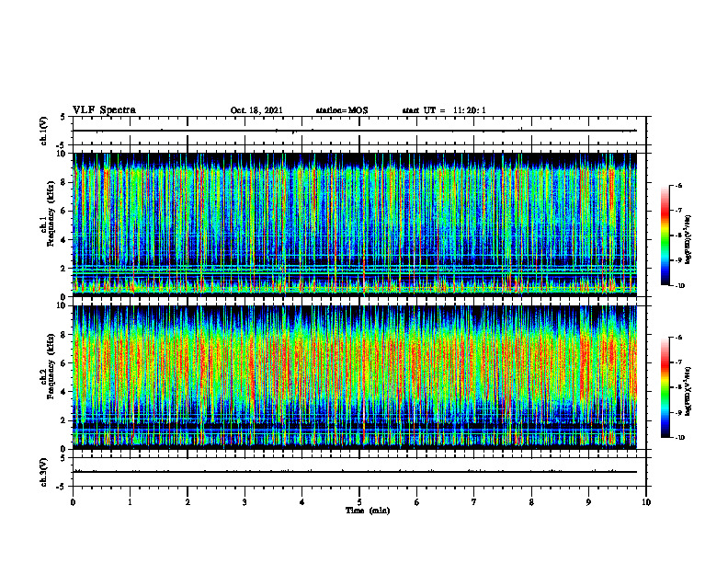Click the "-10" tick on ch.2 colorbar

[x=680, y=438]
